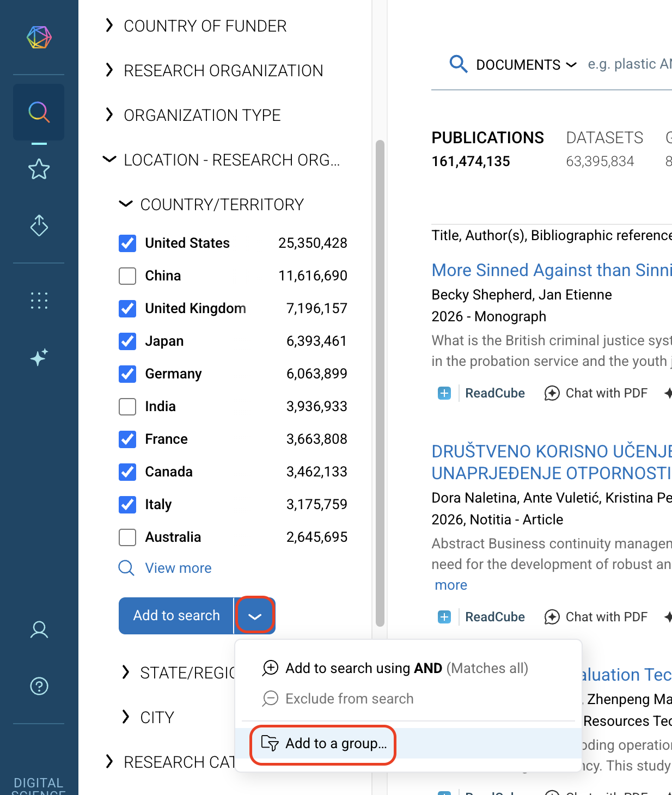This screenshot has width=672, height=795.
Task: Switch to the Datasets tab
Action: point(604,138)
